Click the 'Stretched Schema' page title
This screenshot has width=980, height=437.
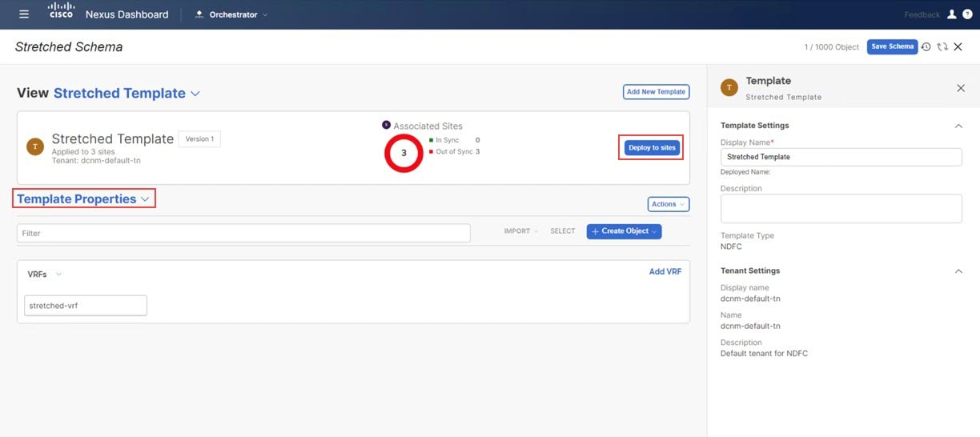coord(69,46)
